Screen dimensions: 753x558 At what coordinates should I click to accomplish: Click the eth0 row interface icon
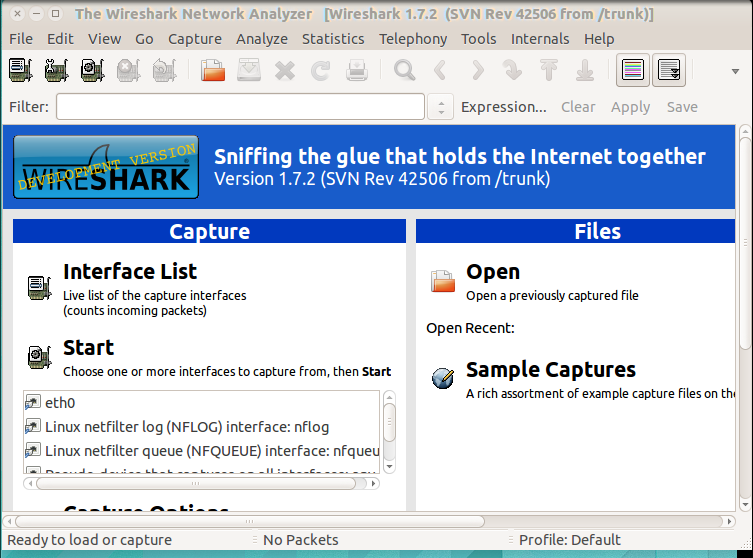click(33, 402)
